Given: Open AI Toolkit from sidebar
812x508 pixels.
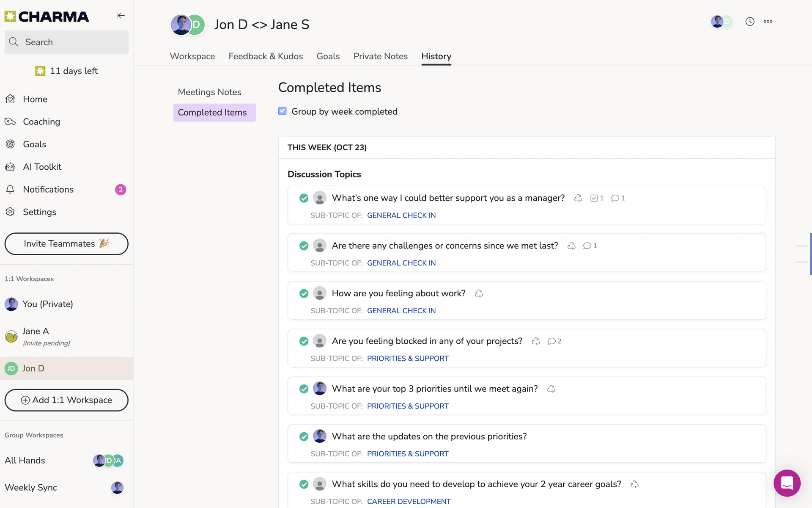Looking at the screenshot, I should click(x=42, y=167).
